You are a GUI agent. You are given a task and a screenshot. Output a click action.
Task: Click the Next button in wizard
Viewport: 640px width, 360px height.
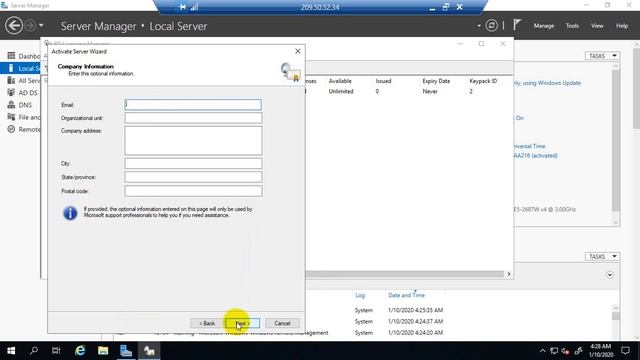pyautogui.click(x=242, y=323)
